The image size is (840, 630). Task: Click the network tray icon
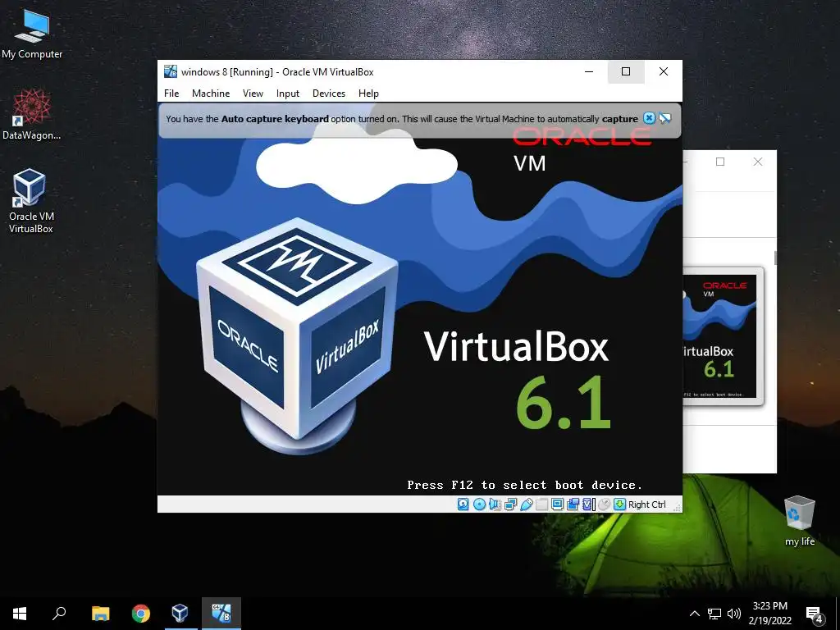[714, 614]
